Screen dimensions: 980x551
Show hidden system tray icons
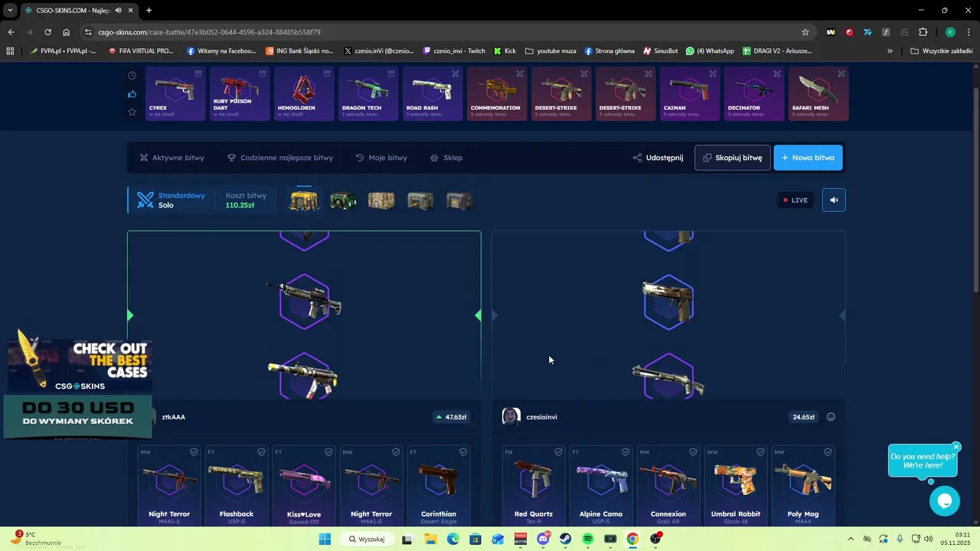pos(851,539)
